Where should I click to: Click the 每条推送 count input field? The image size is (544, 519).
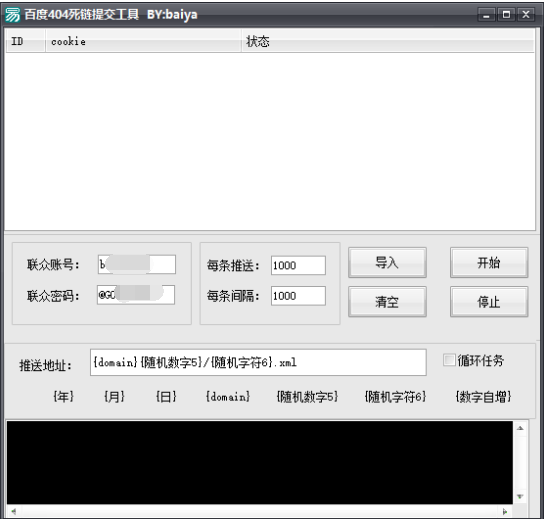coord(298,265)
